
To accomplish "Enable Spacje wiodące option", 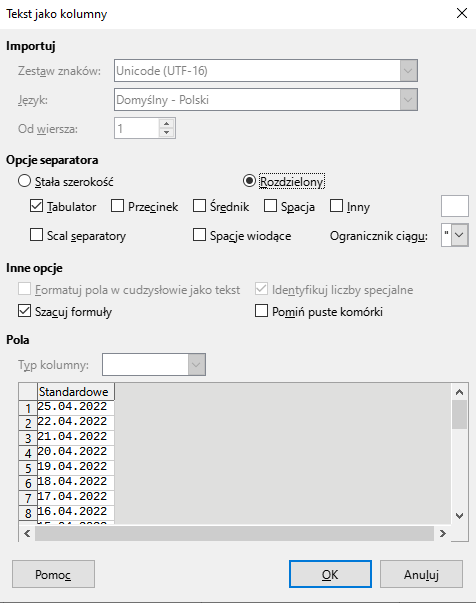I will click(x=199, y=235).
